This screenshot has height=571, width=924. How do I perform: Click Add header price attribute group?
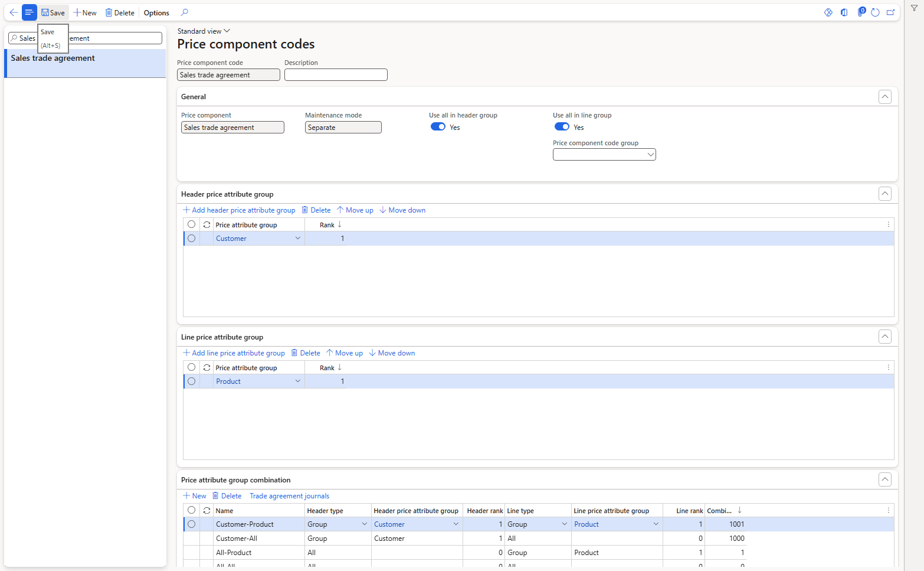[239, 210]
